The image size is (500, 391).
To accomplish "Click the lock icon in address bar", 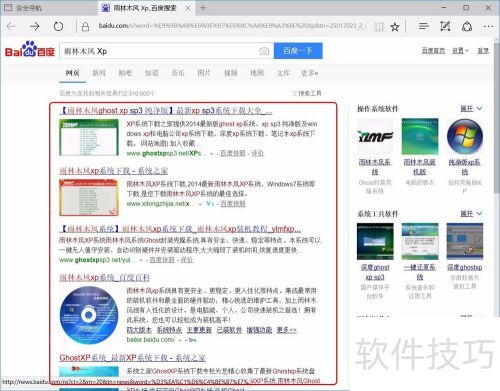I will tap(85, 26).
